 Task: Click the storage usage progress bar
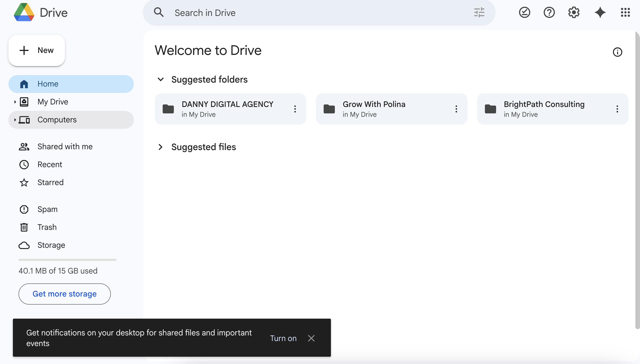point(67,260)
